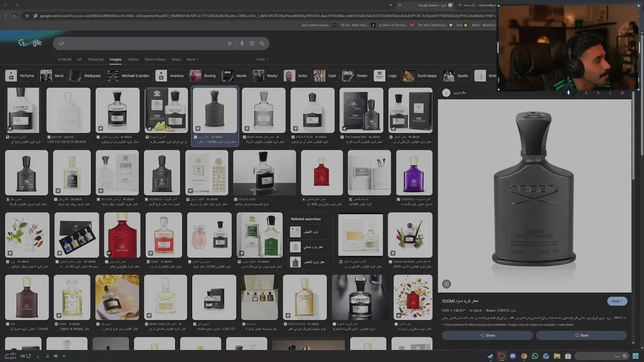
Task: Filter images by the Aventus chip
Action: pyautogui.click(x=170, y=76)
